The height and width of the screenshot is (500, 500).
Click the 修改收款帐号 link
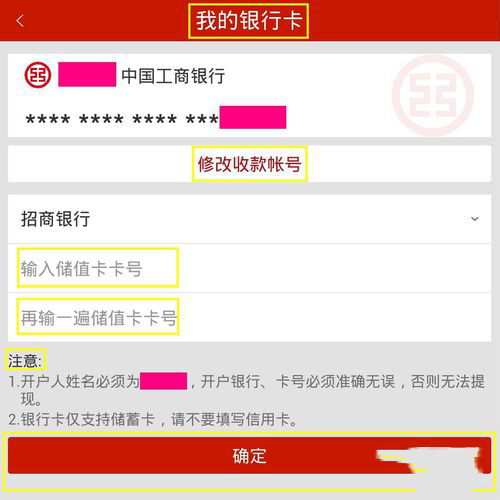pyautogui.click(x=250, y=164)
